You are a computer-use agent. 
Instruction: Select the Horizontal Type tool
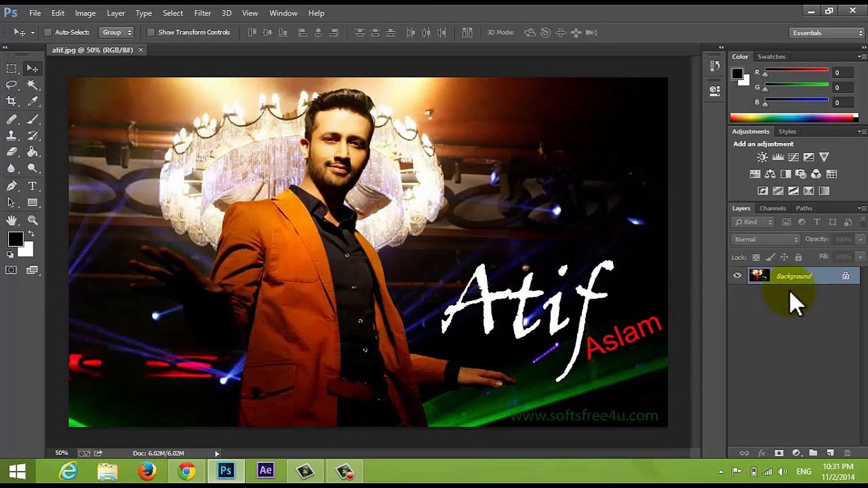(x=33, y=186)
